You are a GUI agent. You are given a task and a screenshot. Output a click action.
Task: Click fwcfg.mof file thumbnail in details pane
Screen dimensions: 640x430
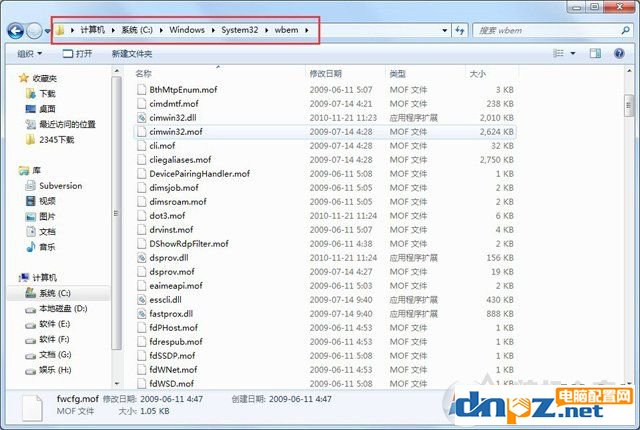coord(33,407)
